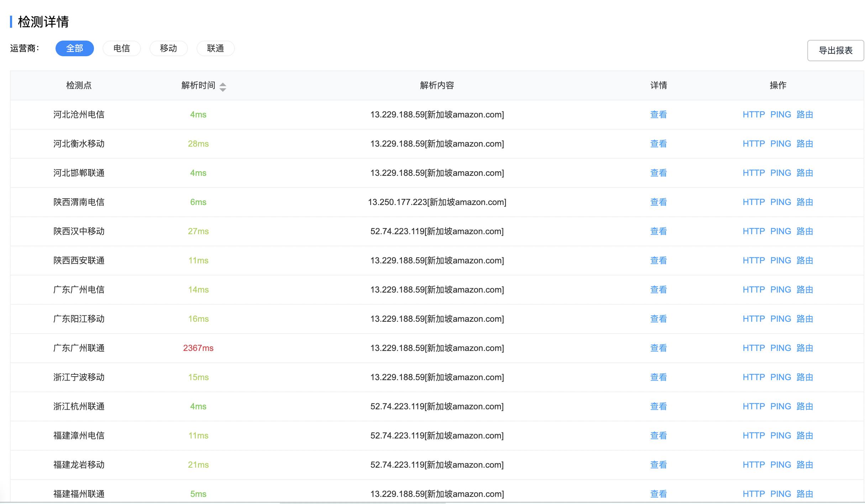Filter by 电信 carrier
This screenshot has height=504, width=865.
(122, 48)
